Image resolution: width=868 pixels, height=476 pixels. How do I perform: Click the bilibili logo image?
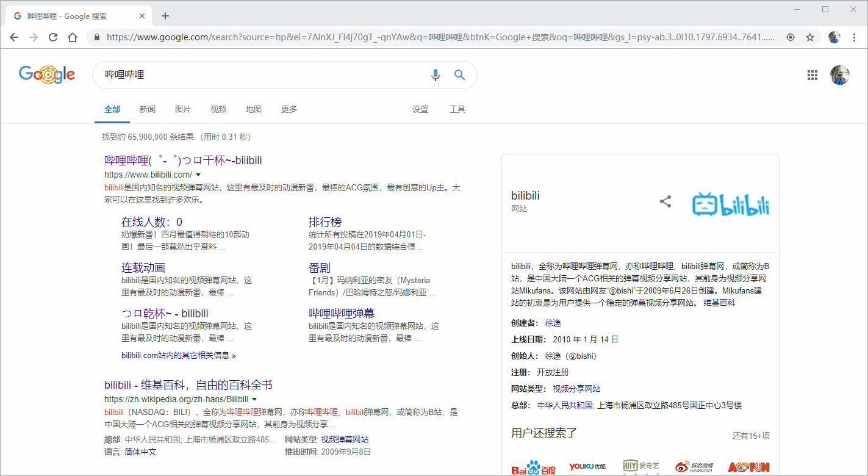[x=731, y=204]
